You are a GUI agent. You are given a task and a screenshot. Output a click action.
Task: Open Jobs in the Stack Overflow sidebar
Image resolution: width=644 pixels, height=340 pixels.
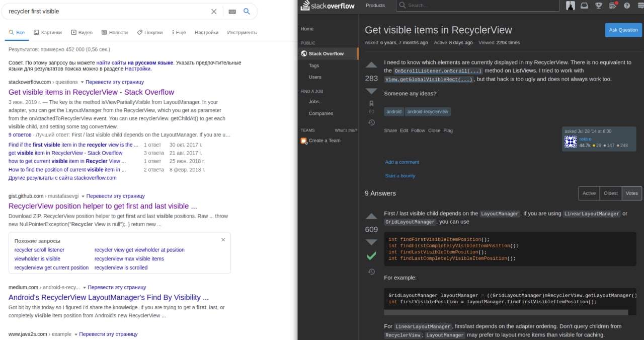(314, 102)
